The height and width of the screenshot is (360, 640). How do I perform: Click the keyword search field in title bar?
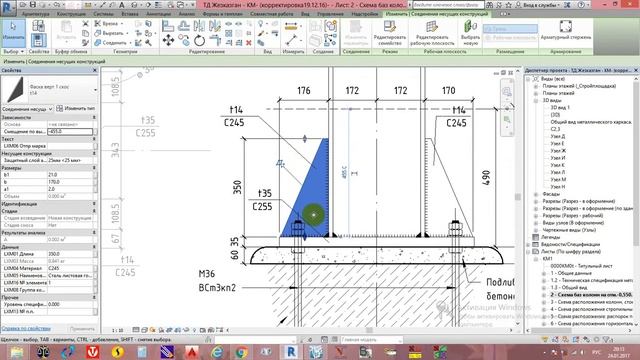click(448, 5)
